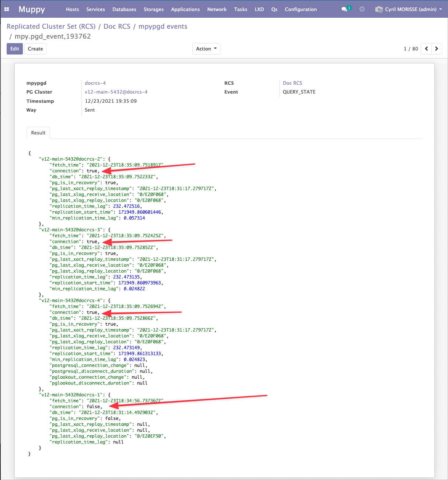Image resolution: width=448 pixels, height=480 pixels.
Task: Click the min lag value 0.057314
Action: [x=134, y=218]
